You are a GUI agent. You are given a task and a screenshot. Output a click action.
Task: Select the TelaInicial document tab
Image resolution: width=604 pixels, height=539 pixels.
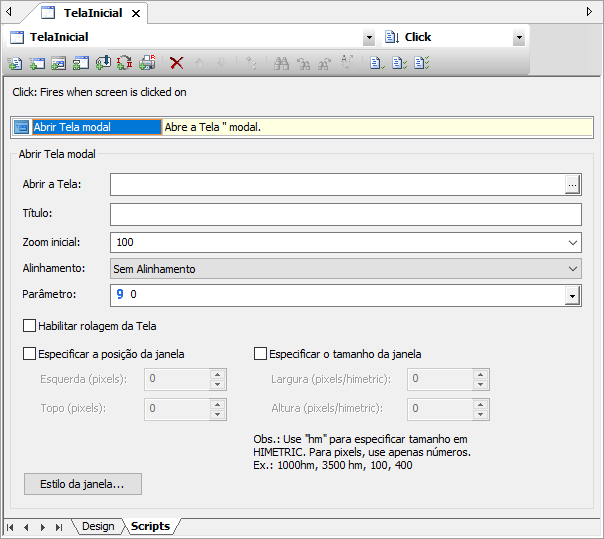click(93, 13)
